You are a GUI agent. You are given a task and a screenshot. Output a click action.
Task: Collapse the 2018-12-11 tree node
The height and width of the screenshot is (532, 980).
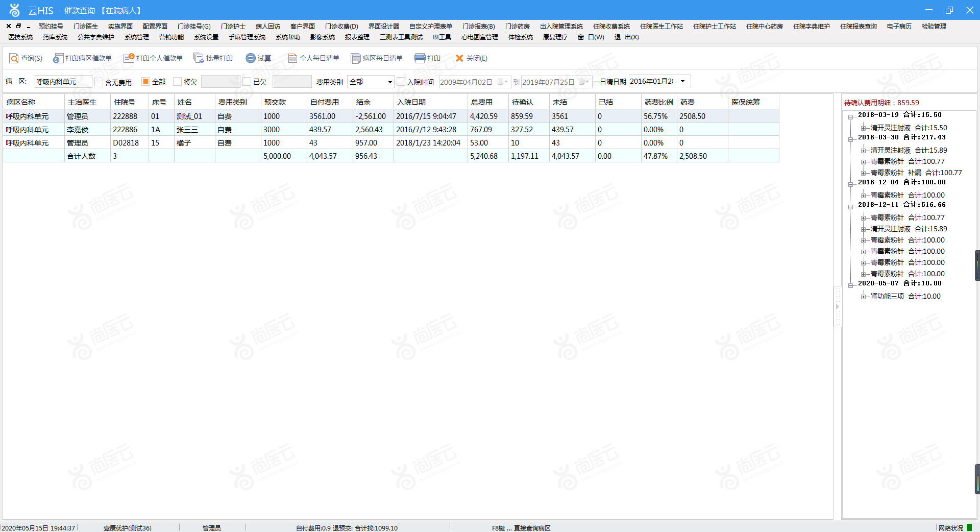pos(850,207)
